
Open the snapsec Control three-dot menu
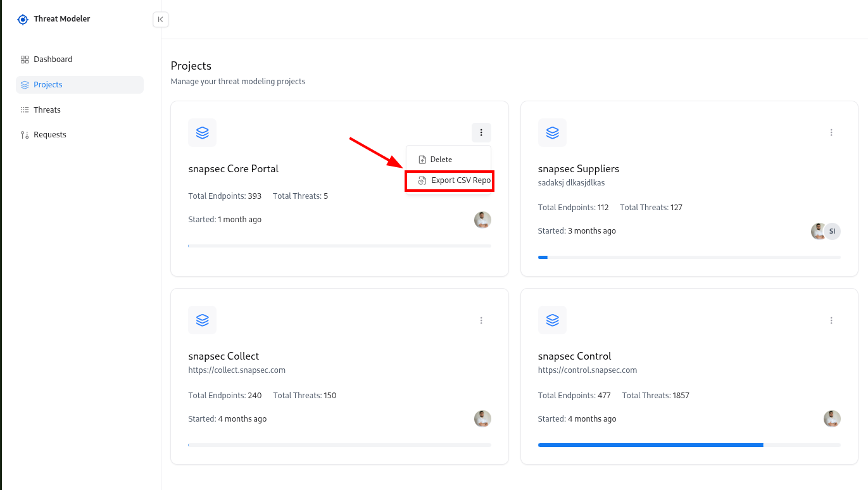831,321
